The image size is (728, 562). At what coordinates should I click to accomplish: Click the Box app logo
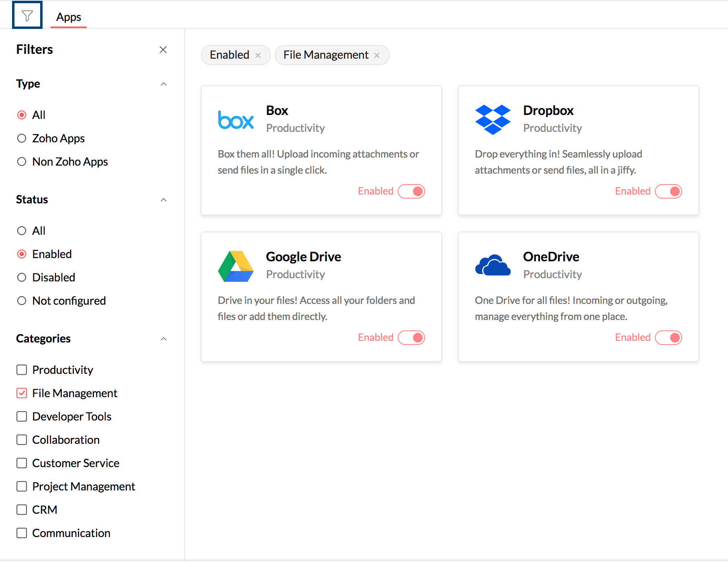click(x=236, y=120)
